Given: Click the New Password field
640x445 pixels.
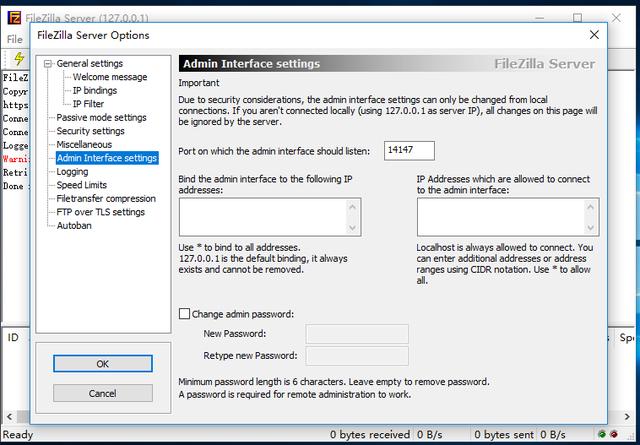Looking at the screenshot, I should (357, 334).
